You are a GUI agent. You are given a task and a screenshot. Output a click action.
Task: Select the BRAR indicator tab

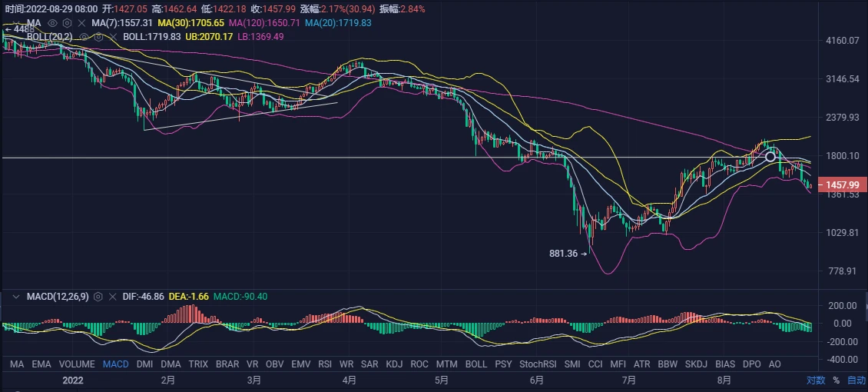227,364
